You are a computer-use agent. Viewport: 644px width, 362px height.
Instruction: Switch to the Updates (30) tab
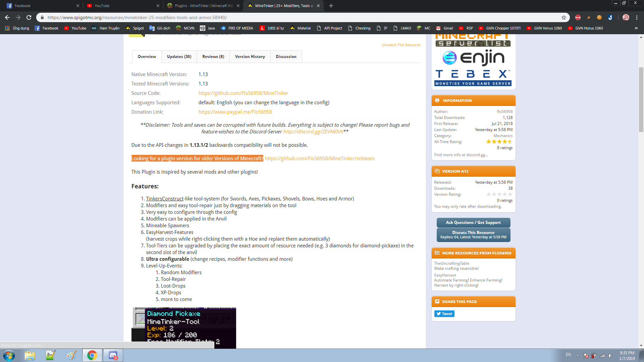click(x=179, y=57)
